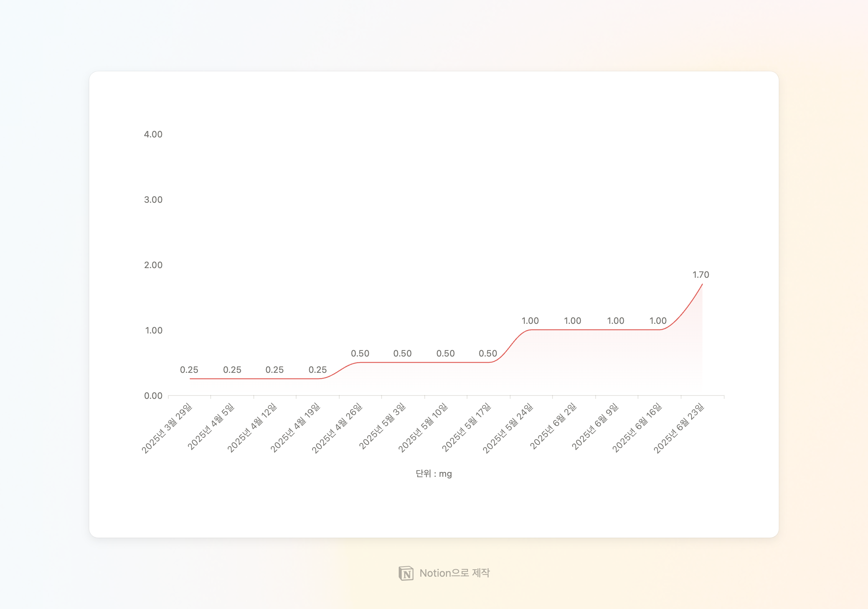Image resolution: width=868 pixels, height=609 pixels.
Task: Click the 2025년 6월 16일 axis label
Action: 637,428
